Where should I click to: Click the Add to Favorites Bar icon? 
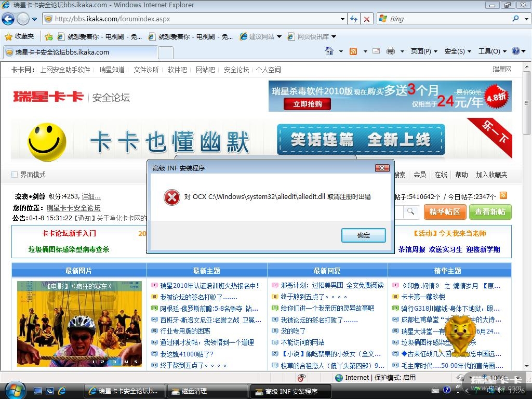click(x=49, y=37)
